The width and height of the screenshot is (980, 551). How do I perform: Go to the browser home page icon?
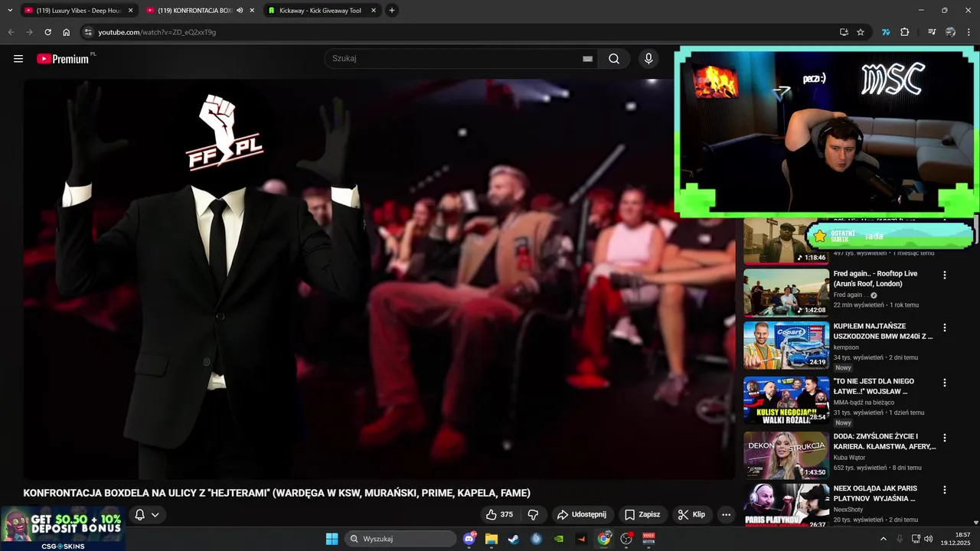click(66, 32)
